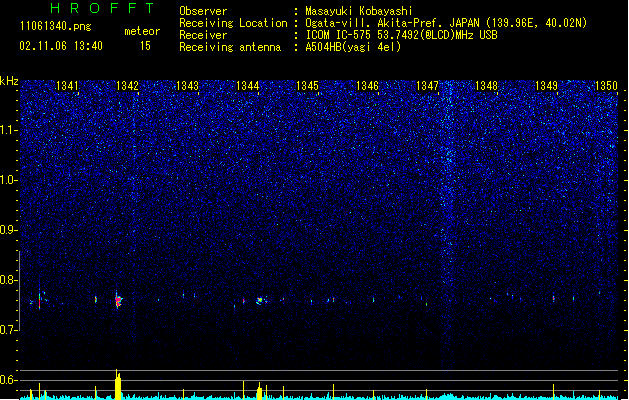Screen dimensions: 629x400
Task: Click the meteor count label
Action: point(142,31)
